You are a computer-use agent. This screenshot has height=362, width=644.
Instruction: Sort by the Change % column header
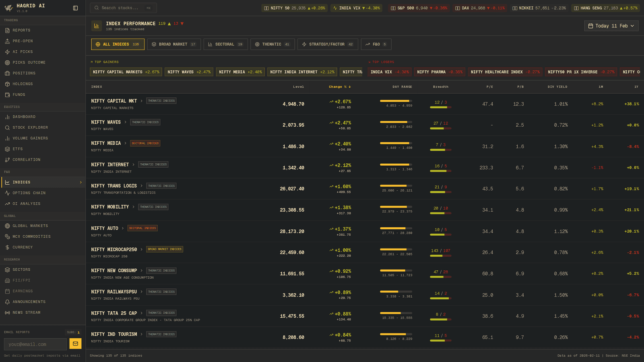340,87
